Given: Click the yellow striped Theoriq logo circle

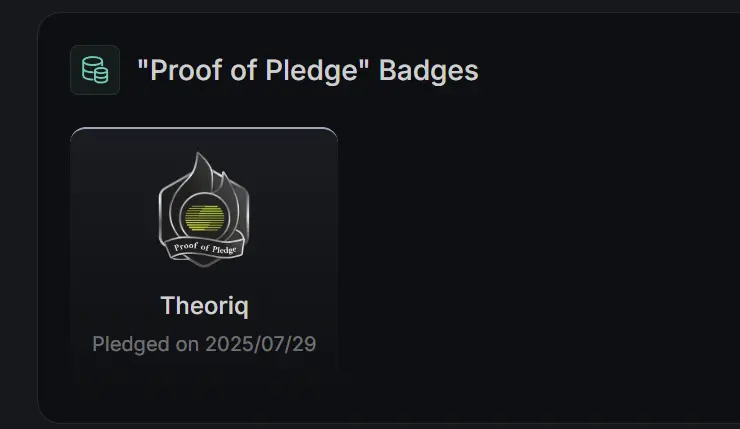Looking at the screenshot, I should tap(204, 218).
